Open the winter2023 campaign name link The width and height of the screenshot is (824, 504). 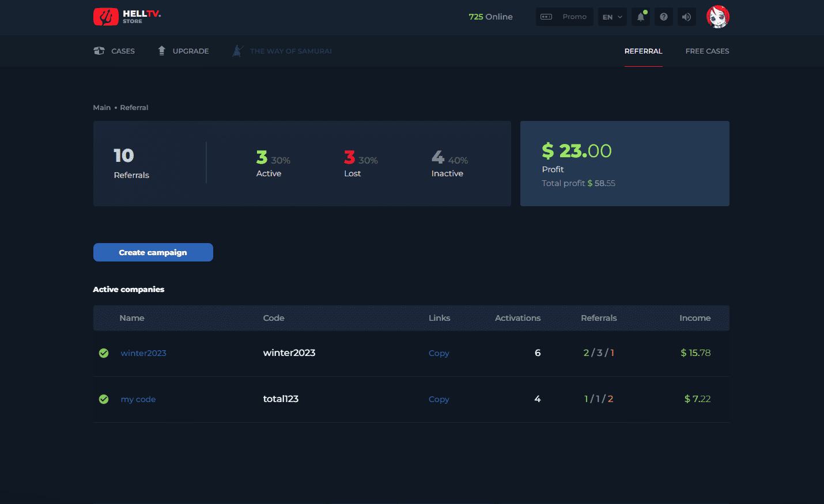[x=143, y=353]
